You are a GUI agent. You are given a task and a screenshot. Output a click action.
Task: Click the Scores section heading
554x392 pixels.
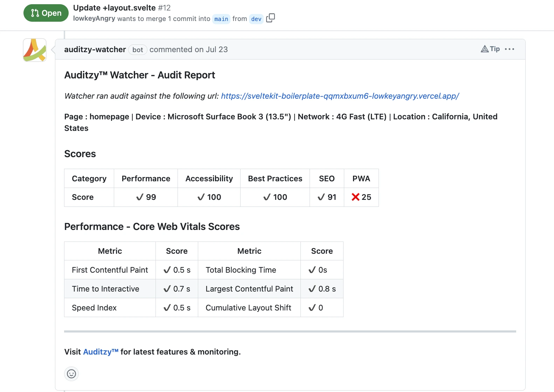(x=80, y=154)
